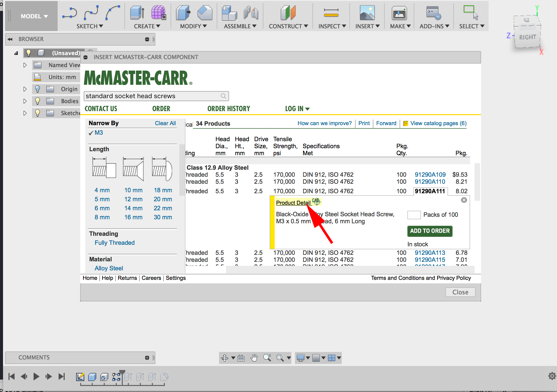
Task: Click the Construct plane icon
Action: (288, 13)
